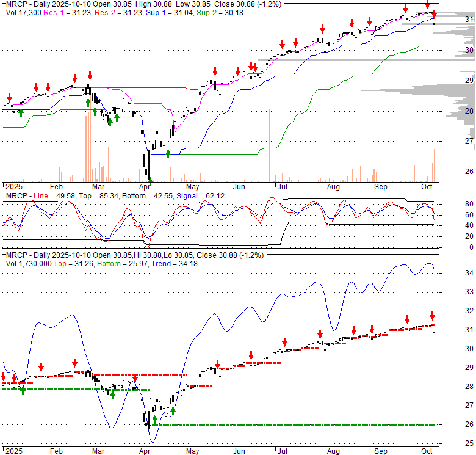
Task: Click the red down arrow above mid-May candles, top chart
Action: point(214,72)
